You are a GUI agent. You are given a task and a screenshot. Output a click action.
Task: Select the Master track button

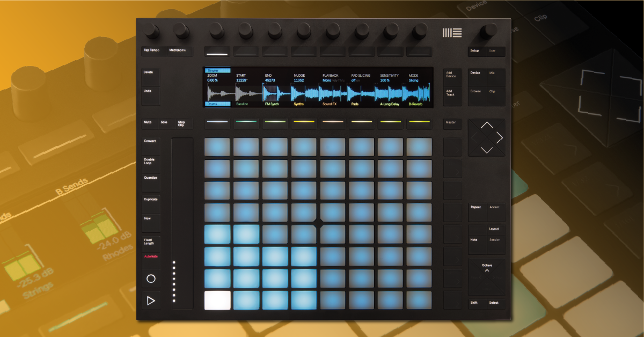(452, 123)
